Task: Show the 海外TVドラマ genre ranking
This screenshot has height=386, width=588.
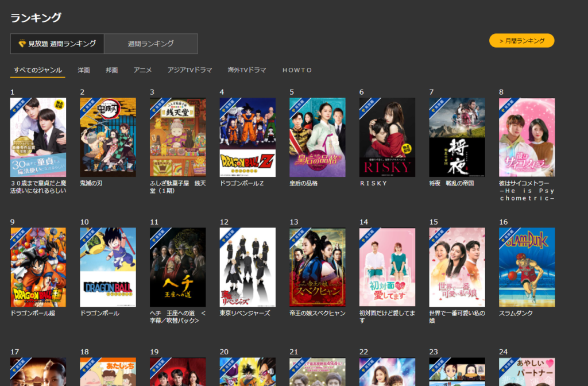Action: coord(247,70)
